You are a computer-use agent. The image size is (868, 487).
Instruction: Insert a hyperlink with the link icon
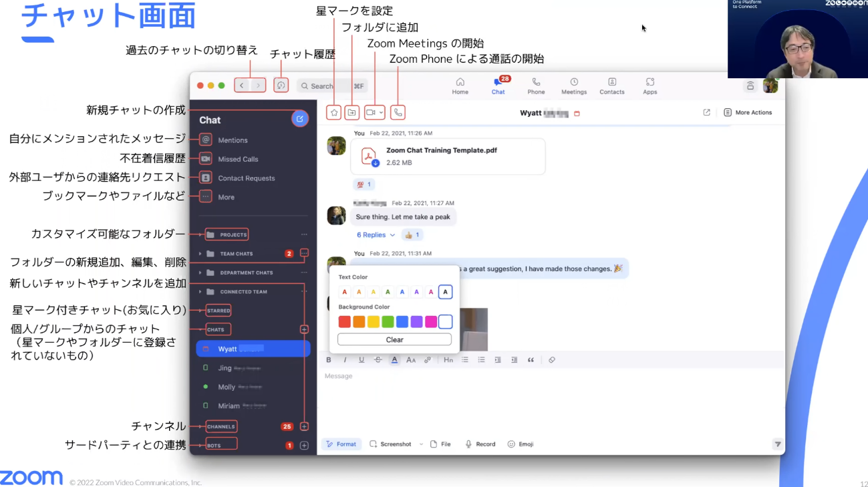(x=428, y=360)
